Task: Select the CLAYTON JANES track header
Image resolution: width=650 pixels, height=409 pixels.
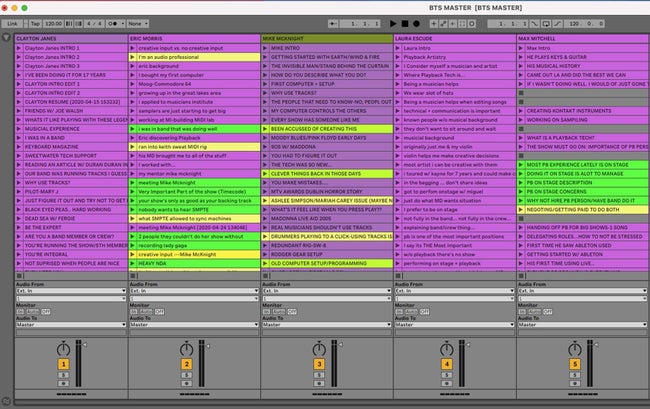Action: 71,39
